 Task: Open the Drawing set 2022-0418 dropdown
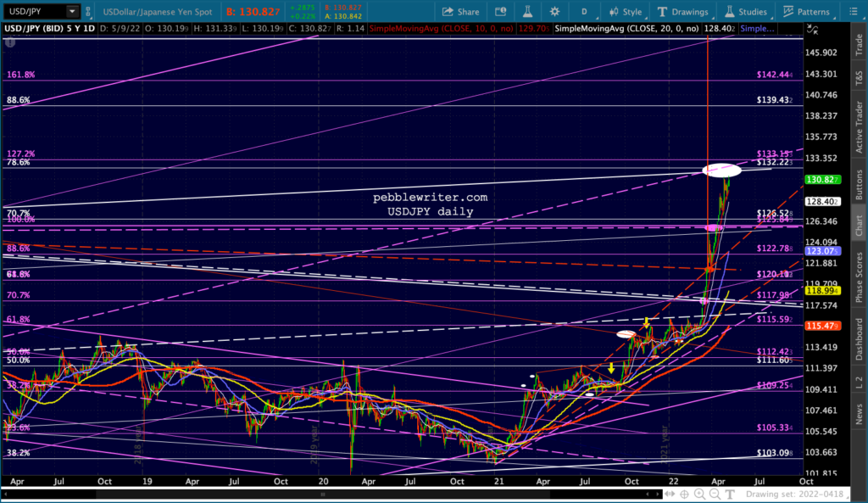coord(798,495)
